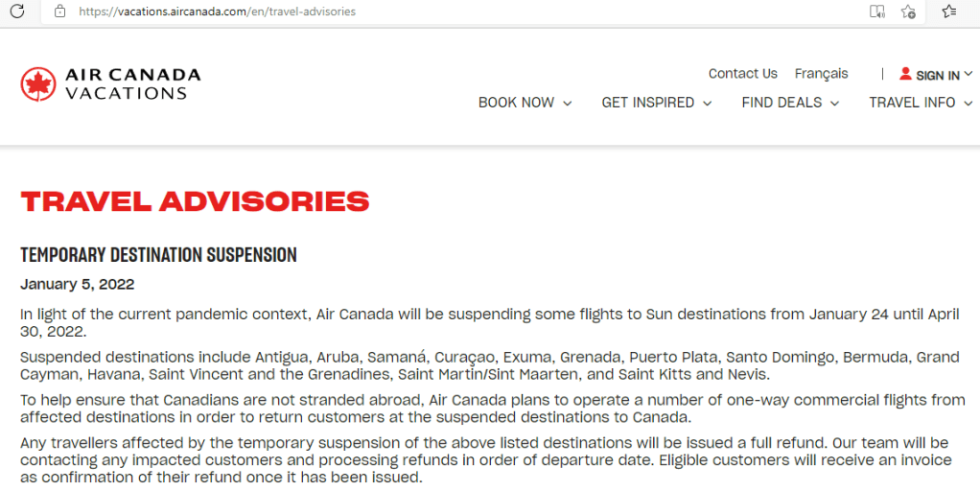Open the Read Aloud immersive reader icon
The width and height of the screenshot is (980, 491).
coord(876,12)
